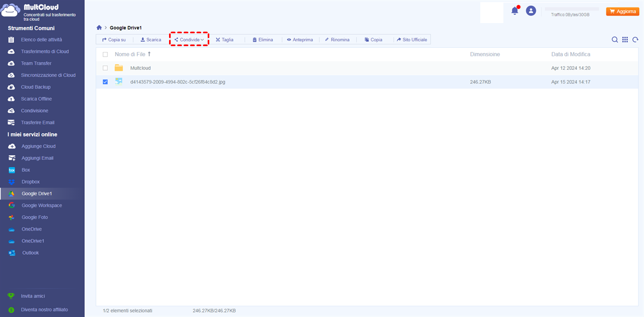This screenshot has width=644, height=317.
Task: Click the Aggiunge Cloud icon
Action: tap(11, 146)
